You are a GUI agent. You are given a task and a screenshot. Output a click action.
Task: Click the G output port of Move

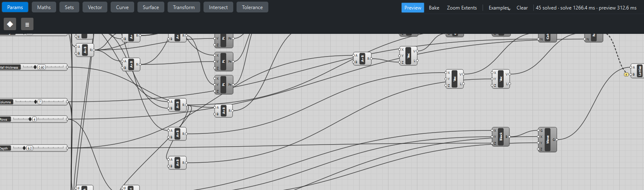click(557, 140)
